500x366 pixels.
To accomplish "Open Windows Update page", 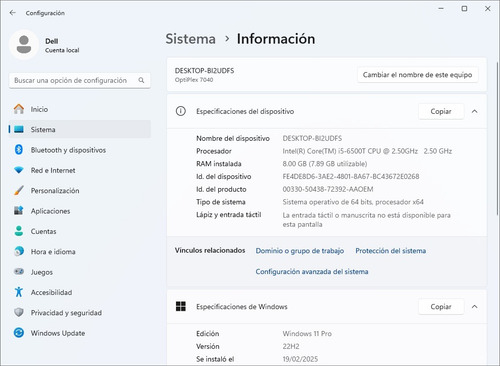I will click(80, 333).
